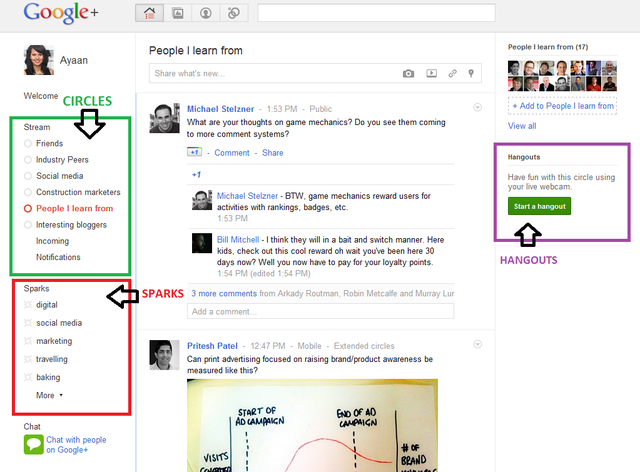The height and width of the screenshot is (472, 640).
Task: Open the Profile icon in top bar
Action: click(x=206, y=13)
